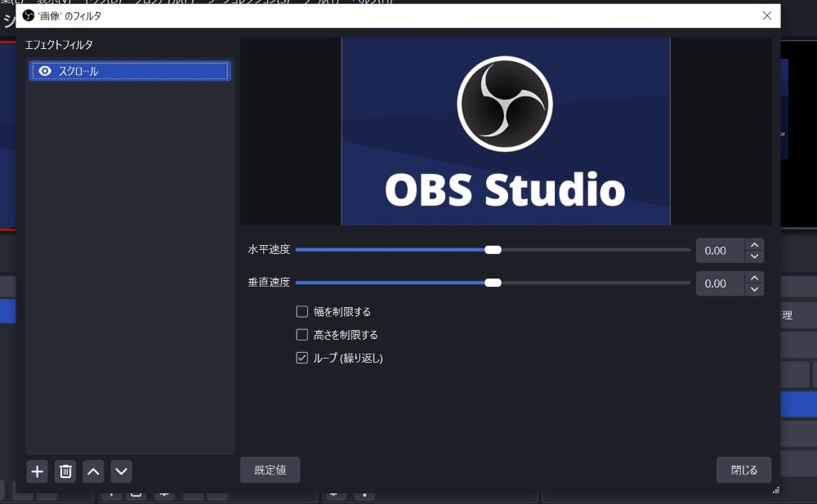Increase 垂直速度 with the up spinner
Viewport: 817px width, 504px height.
[x=754, y=278]
